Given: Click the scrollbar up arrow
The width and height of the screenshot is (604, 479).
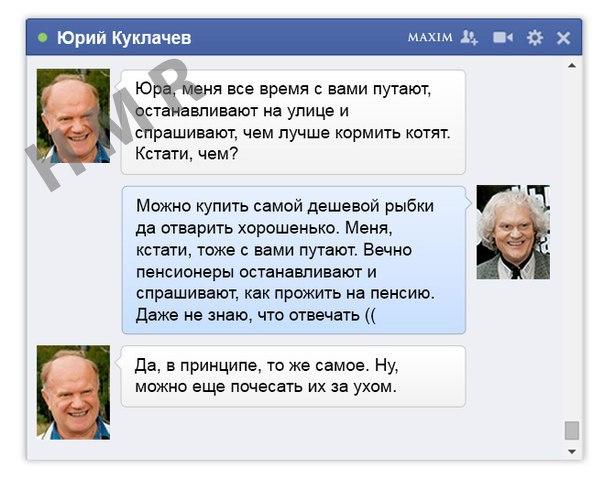Looking at the screenshot, I should click(572, 66).
